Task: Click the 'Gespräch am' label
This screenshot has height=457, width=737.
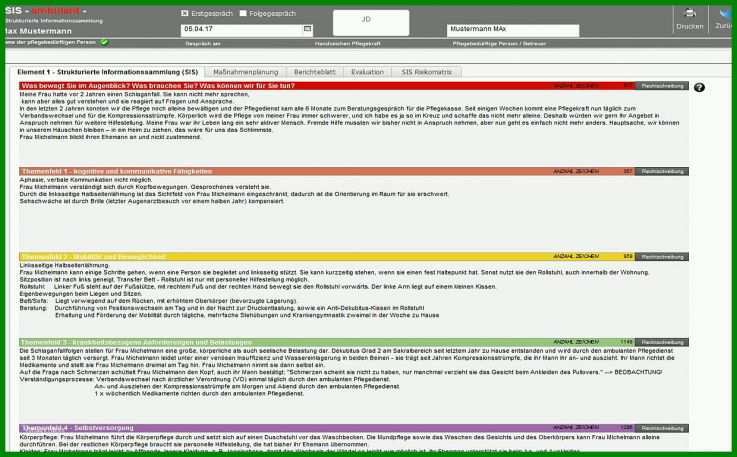Action: click(203, 44)
